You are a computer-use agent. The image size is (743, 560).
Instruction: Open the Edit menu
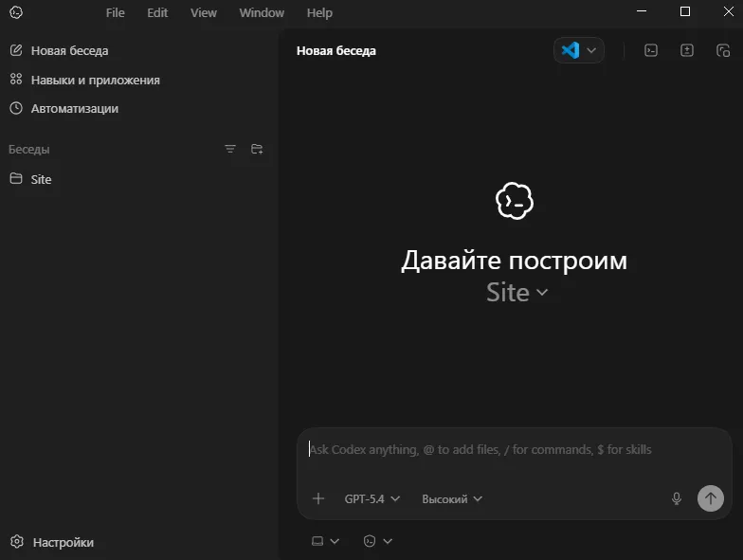[157, 13]
